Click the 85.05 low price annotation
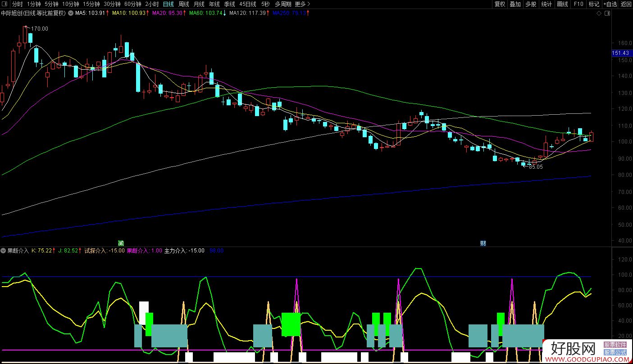 (536, 167)
